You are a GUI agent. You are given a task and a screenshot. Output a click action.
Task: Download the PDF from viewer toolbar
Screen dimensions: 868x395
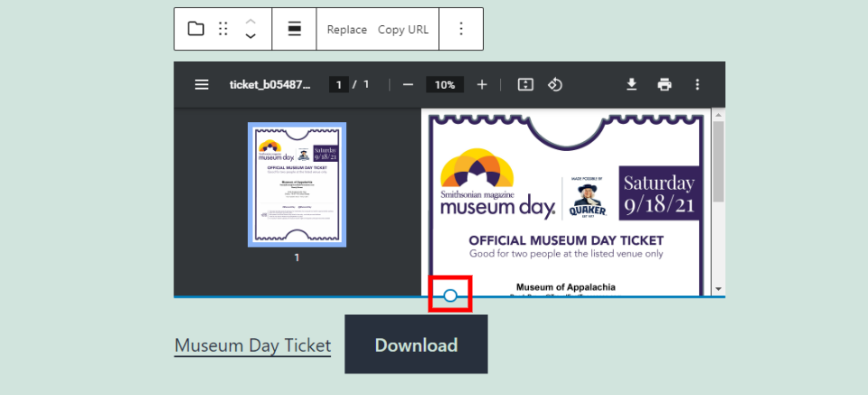[x=632, y=85]
